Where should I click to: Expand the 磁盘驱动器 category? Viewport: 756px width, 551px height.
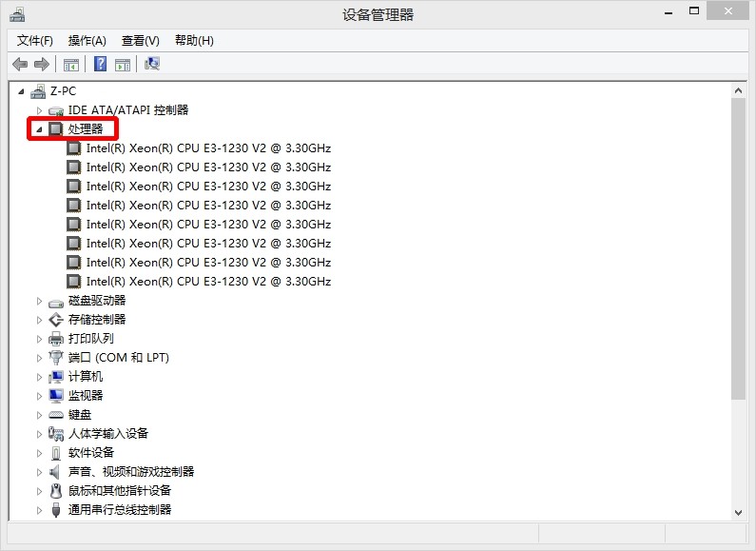[40, 301]
